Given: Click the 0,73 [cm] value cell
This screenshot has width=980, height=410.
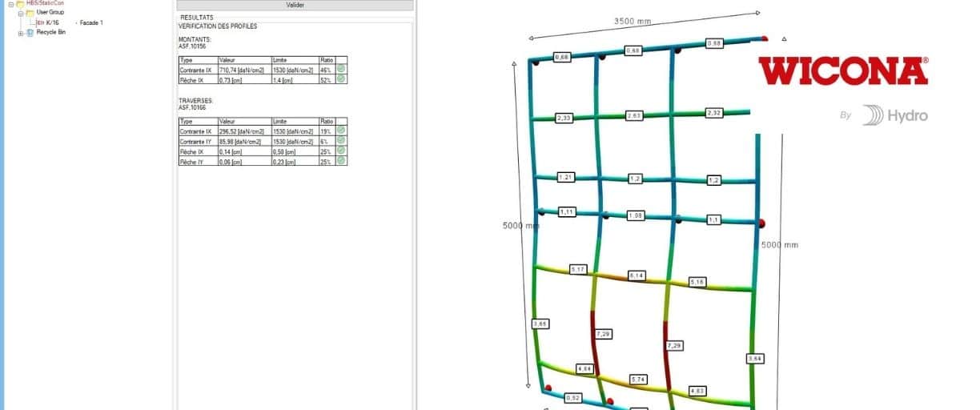Looking at the screenshot, I should coord(244,79).
